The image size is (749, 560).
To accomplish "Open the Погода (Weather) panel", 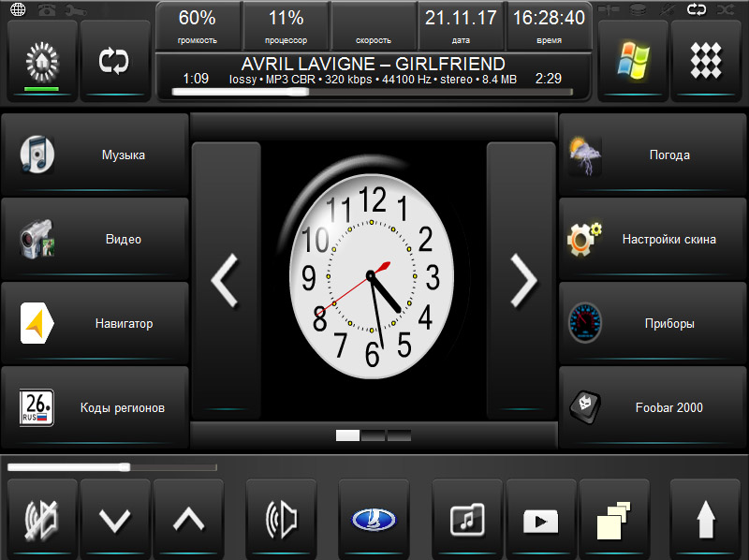I will click(x=653, y=155).
